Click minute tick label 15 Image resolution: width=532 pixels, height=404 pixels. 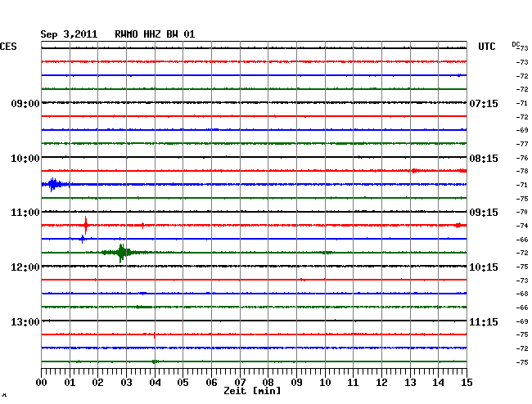pos(467,383)
